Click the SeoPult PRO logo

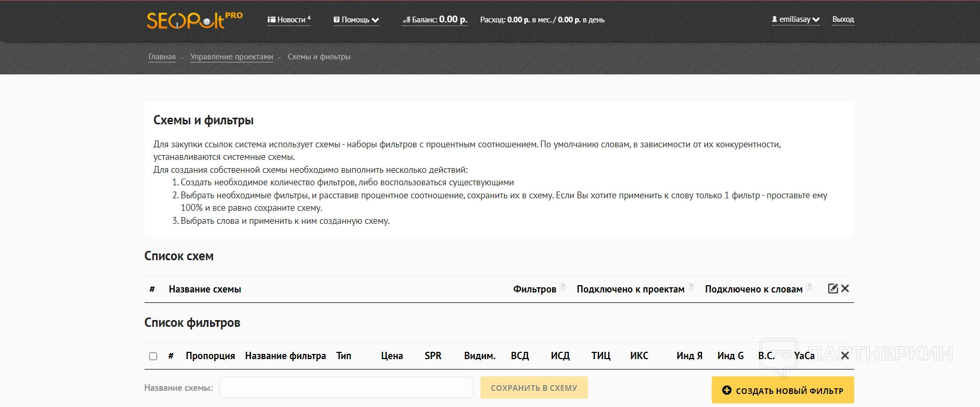[x=194, y=20]
